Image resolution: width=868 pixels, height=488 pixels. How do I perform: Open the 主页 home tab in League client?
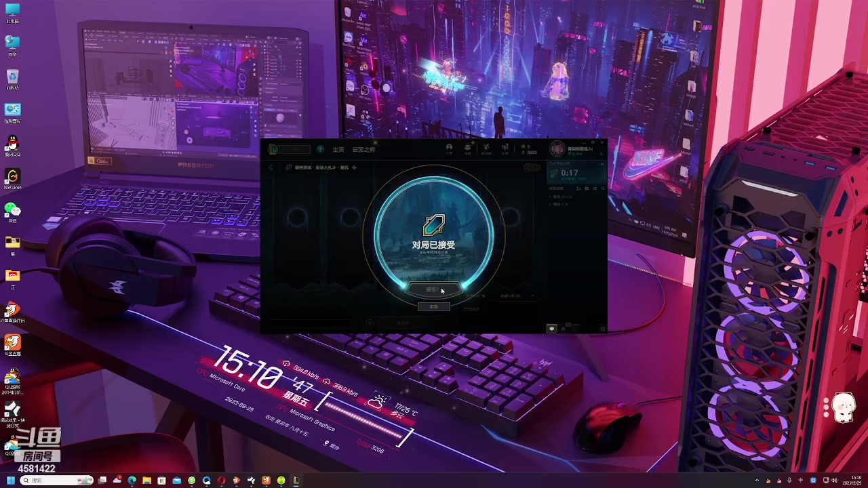pyautogui.click(x=338, y=149)
